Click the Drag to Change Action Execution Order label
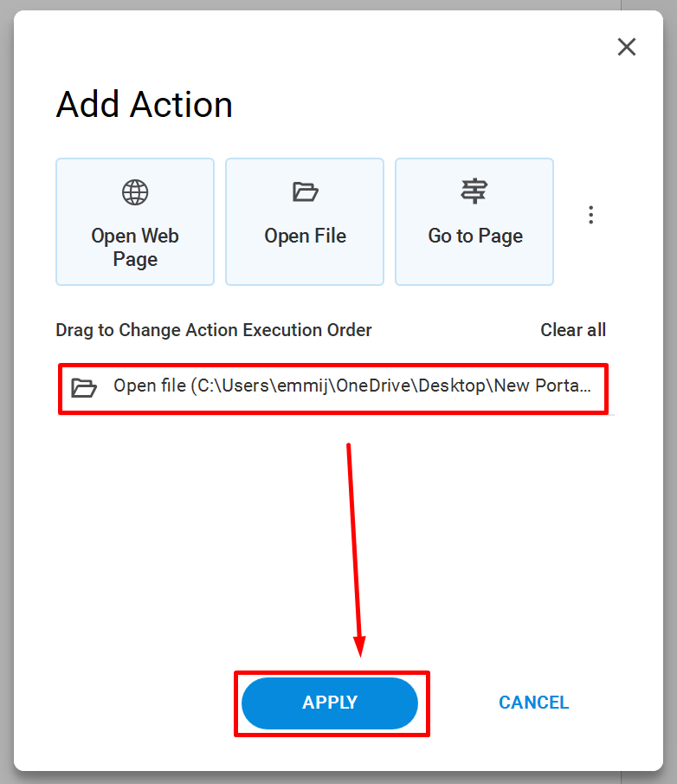 213,331
